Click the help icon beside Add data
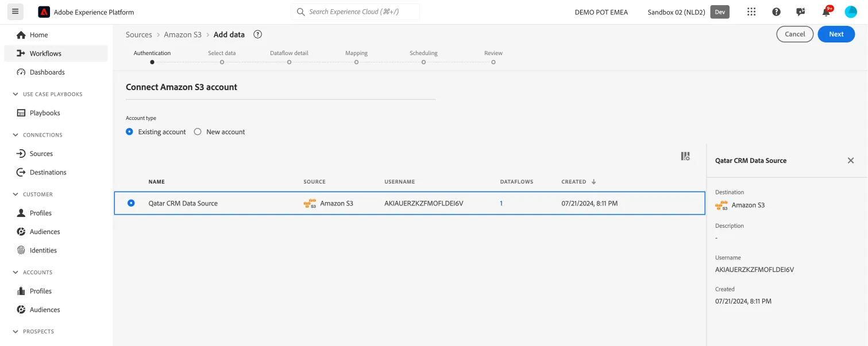The height and width of the screenshot is (346, 868). (x=258, y=34)
